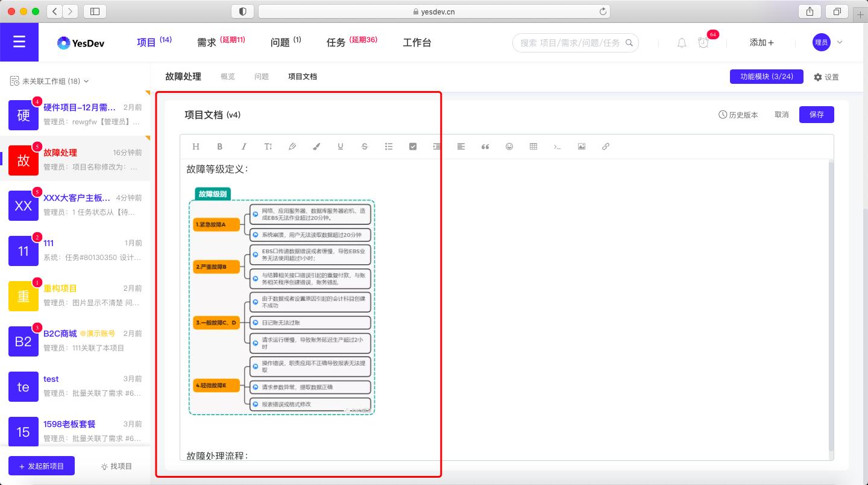Toggle bold text formatting
868x485 pixels.
tap(219, 146)
